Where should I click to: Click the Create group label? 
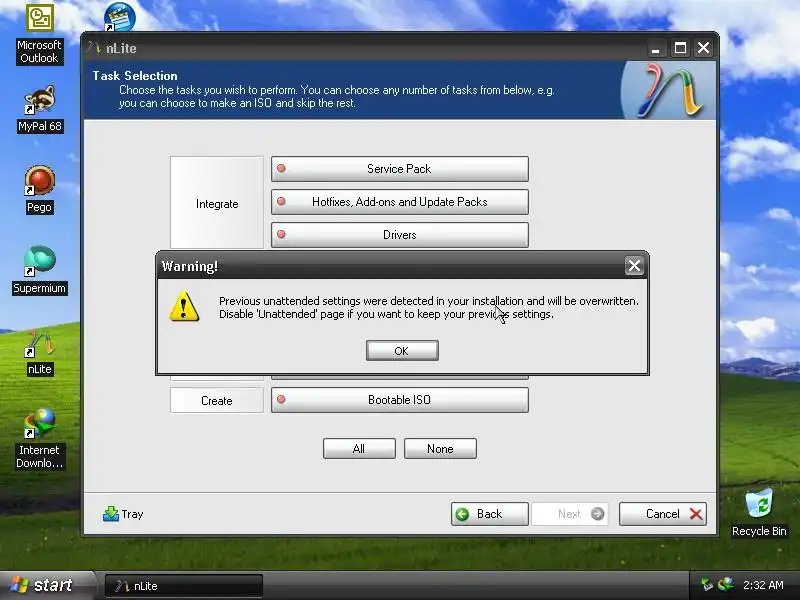[217, 401]
